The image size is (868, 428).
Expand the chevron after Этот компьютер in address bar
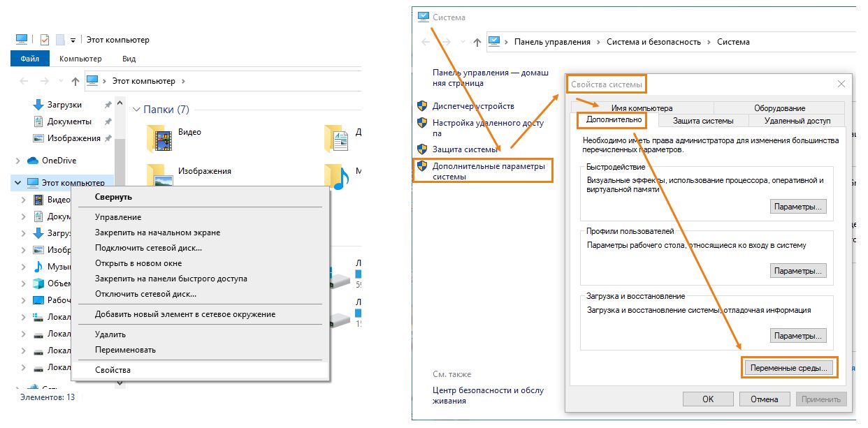183,81
